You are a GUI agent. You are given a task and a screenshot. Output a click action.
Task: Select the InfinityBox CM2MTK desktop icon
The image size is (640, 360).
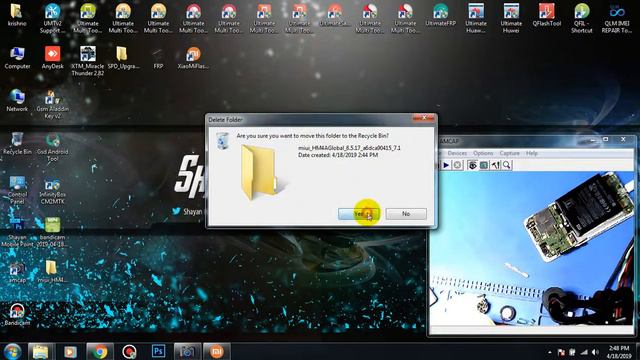[52, 192]
